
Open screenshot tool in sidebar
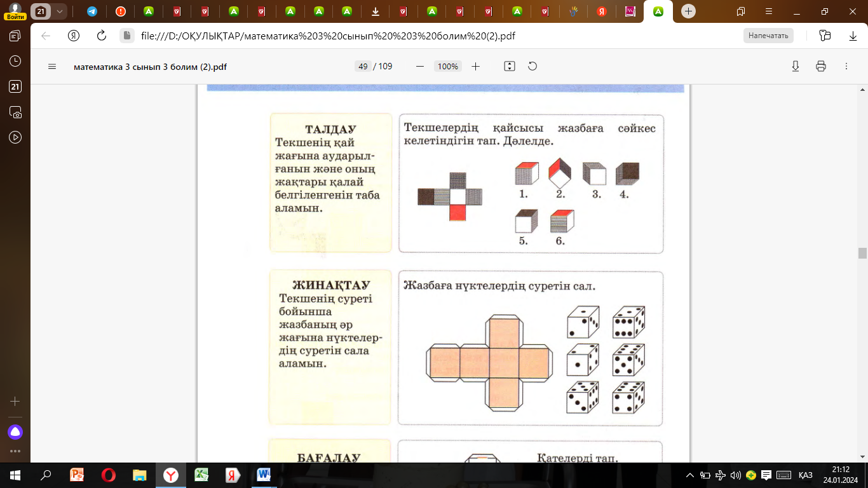pos(15,112)
